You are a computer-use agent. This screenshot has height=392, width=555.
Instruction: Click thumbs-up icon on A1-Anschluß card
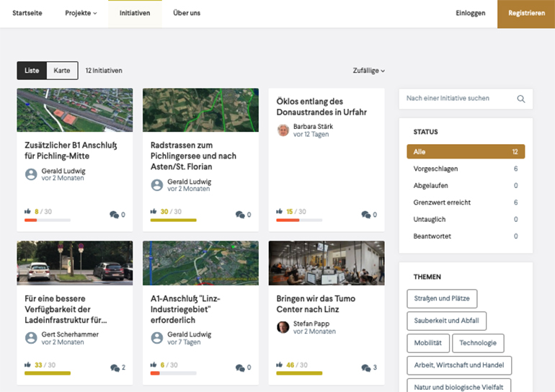click(x=154, y=365)
